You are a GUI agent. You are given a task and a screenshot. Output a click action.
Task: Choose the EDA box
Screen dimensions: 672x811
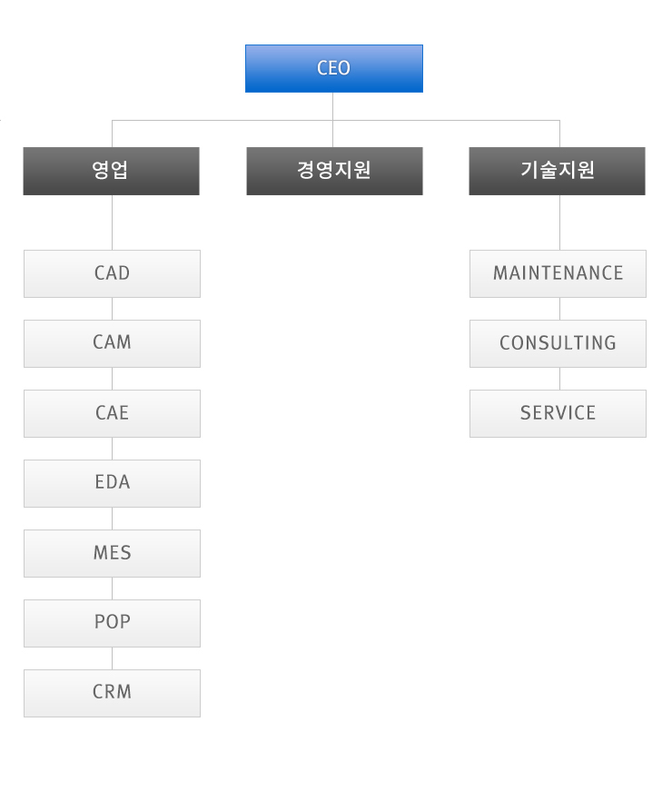(112, 483)
